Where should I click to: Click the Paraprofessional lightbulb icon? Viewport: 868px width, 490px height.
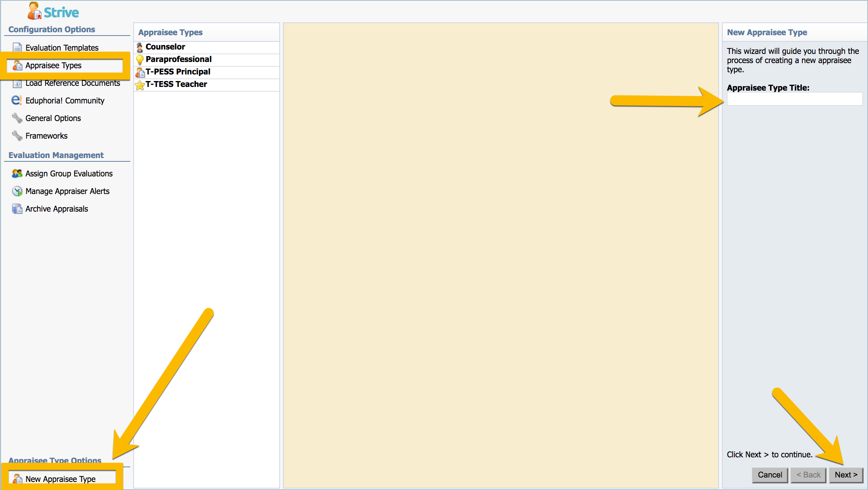(x=140, y=60)
